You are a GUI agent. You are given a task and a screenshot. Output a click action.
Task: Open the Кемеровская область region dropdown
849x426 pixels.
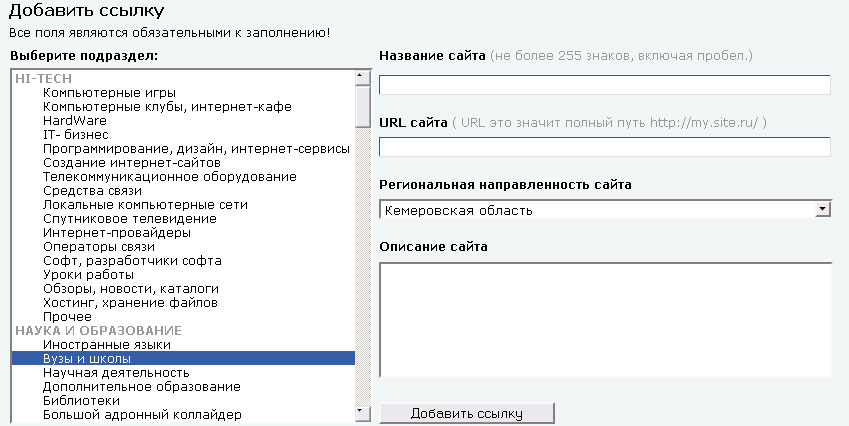coord(605,210)
